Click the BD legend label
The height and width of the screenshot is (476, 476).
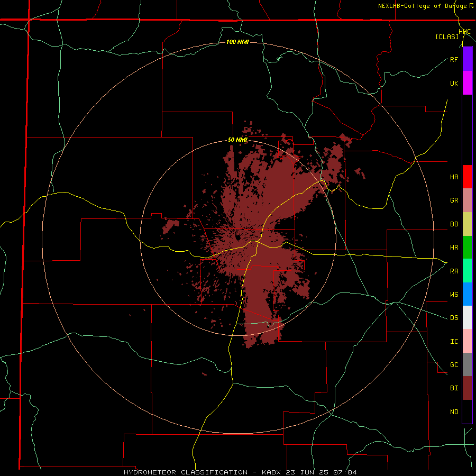[454, 224]
